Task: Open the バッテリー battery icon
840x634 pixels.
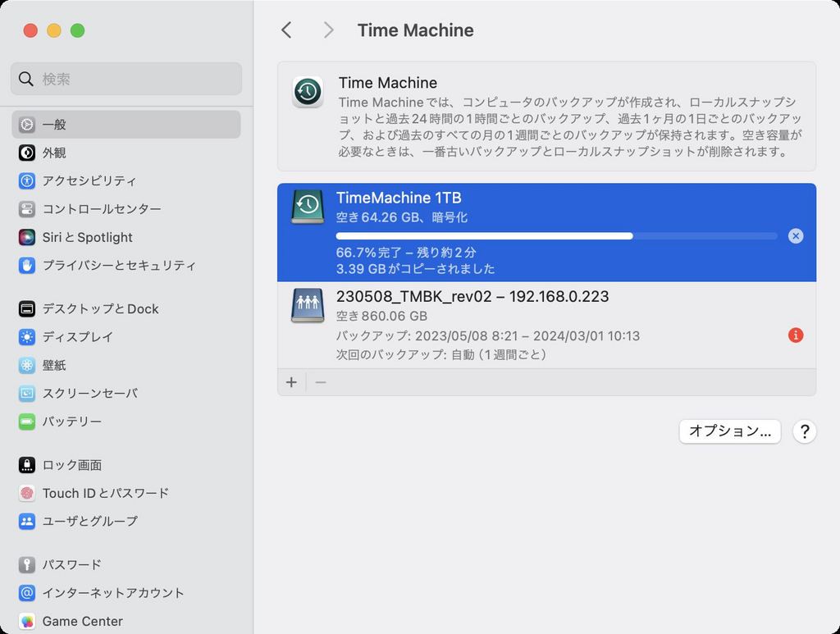Action: click(x=27, y=422)
